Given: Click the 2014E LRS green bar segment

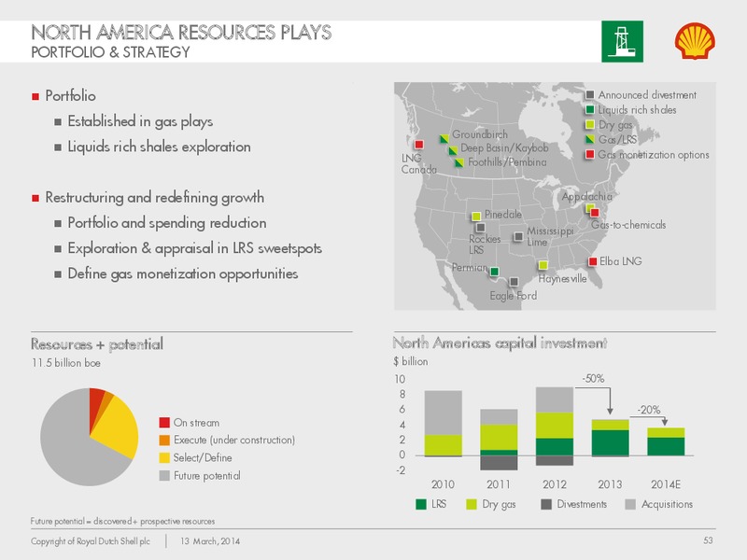Looking at the screenshot, I should [x=666, y=447].
